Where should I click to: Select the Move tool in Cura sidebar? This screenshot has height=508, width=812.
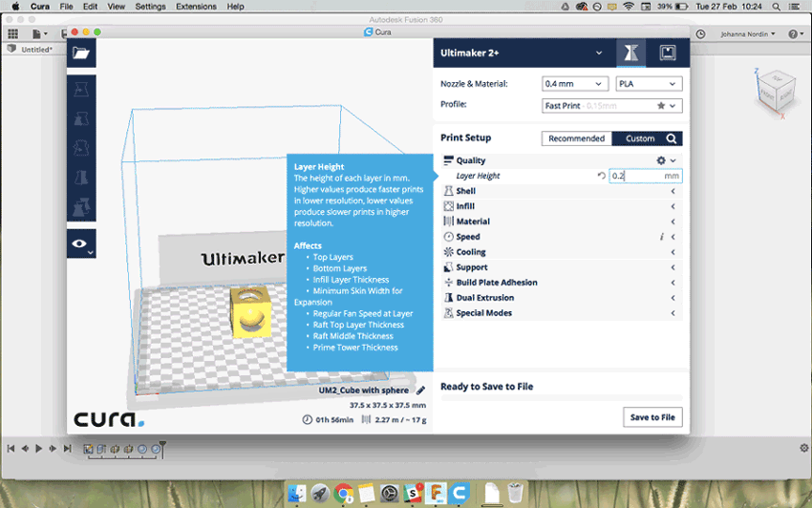coord(81,89)
